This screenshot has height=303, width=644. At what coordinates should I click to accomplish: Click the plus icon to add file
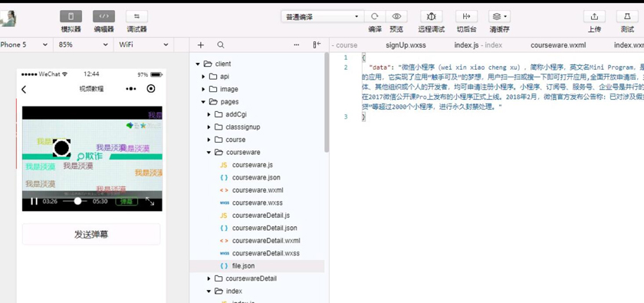tap(200, 44)
